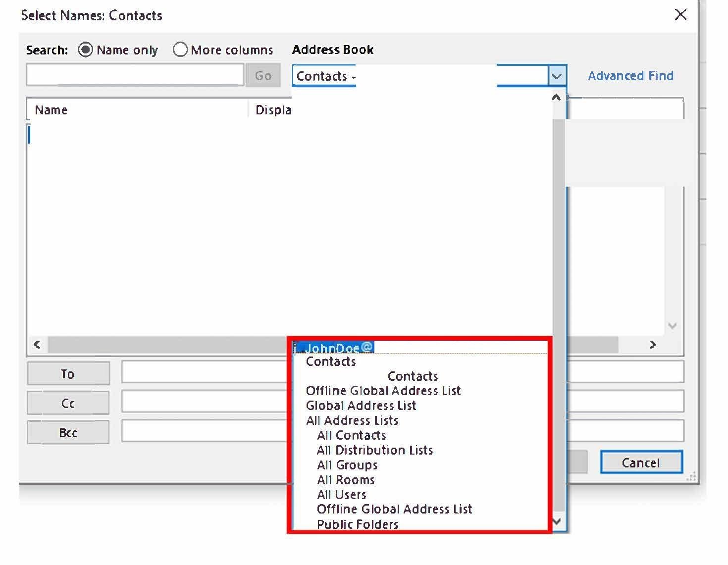This screenshot has width=728, height=565.
Task: Select the More columns radio button
Action: coord(180,50)
